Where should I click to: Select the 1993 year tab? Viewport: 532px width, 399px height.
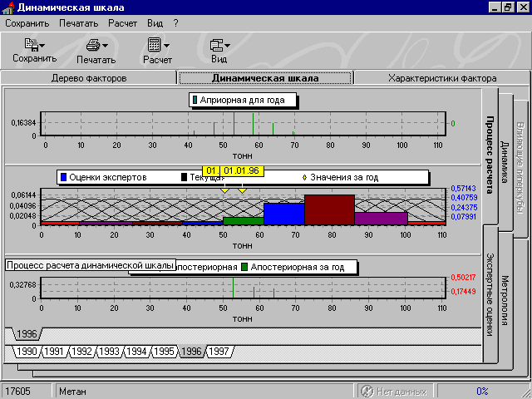click(109, 351)
